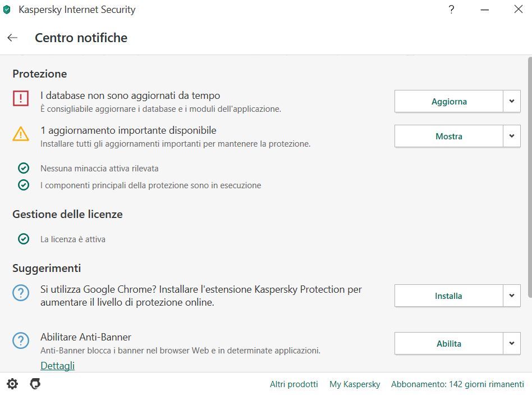Open settings via the gear icon
The image size is (532, 395).
pyautogui.click(x=12, y=384)
